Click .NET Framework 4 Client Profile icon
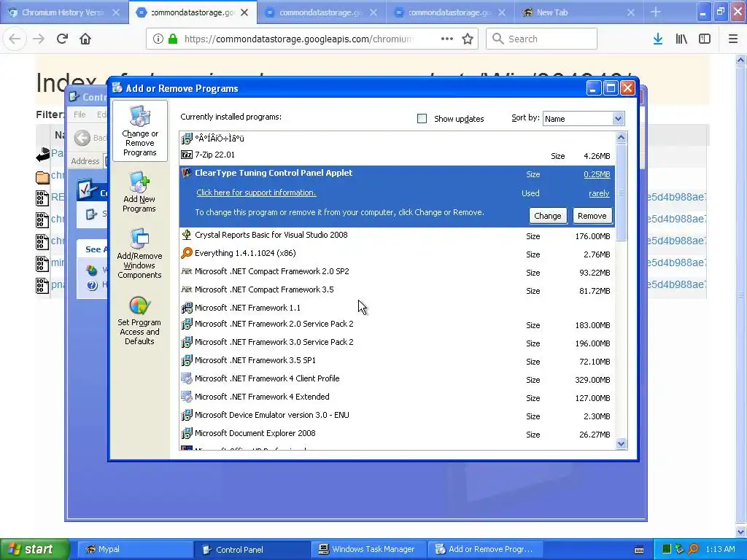 pos(187,378)
